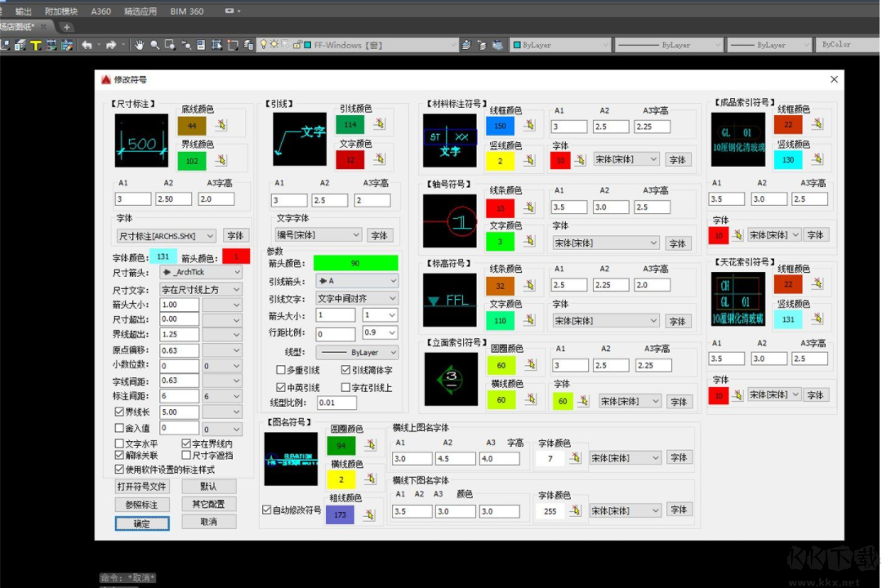The height and width of the screenshot is (588, 882).
Task: Open the 尺寸箭头 _ArchTick dropdown
Action: 200,273
